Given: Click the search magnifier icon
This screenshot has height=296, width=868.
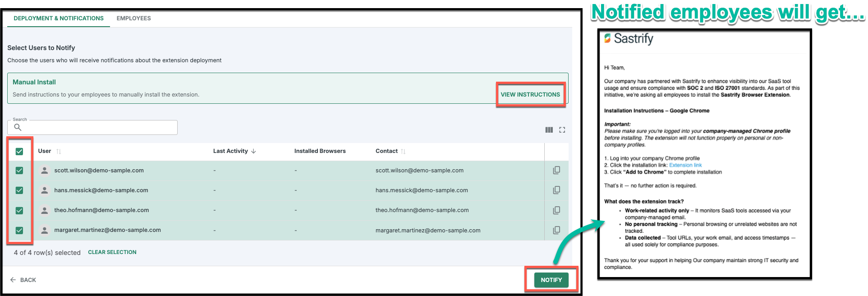Looking at the screenshot, I should [18, 127].
